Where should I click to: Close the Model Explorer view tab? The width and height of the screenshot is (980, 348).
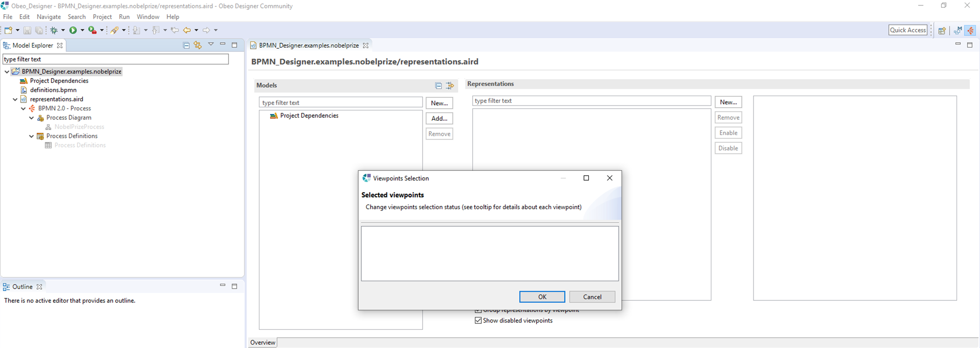(60, 45)
